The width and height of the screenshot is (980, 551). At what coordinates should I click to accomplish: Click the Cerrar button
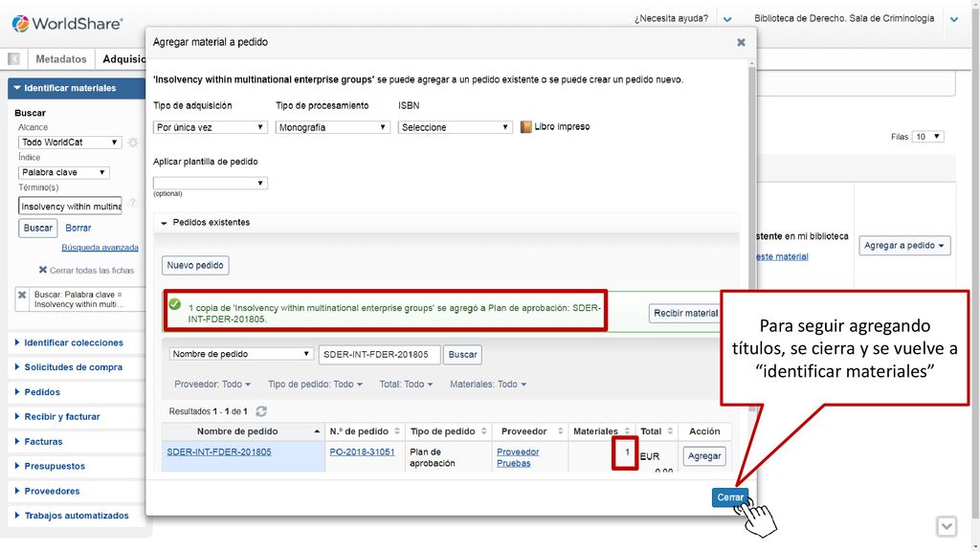point(729,497)
